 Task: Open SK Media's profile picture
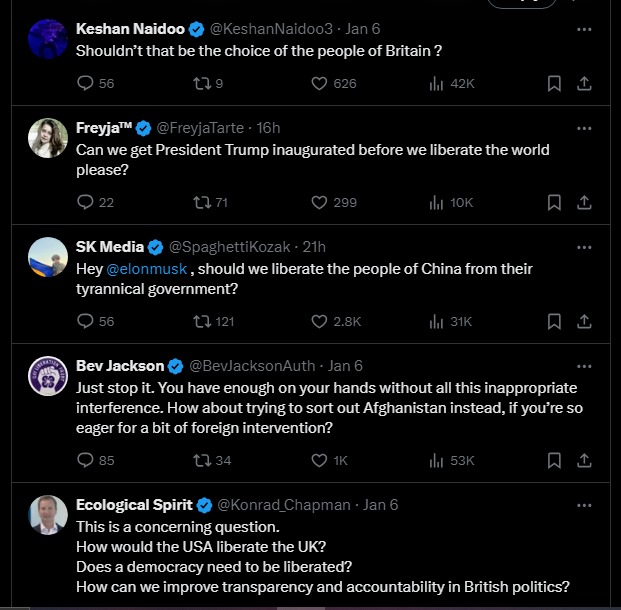(x=47, y=257)
